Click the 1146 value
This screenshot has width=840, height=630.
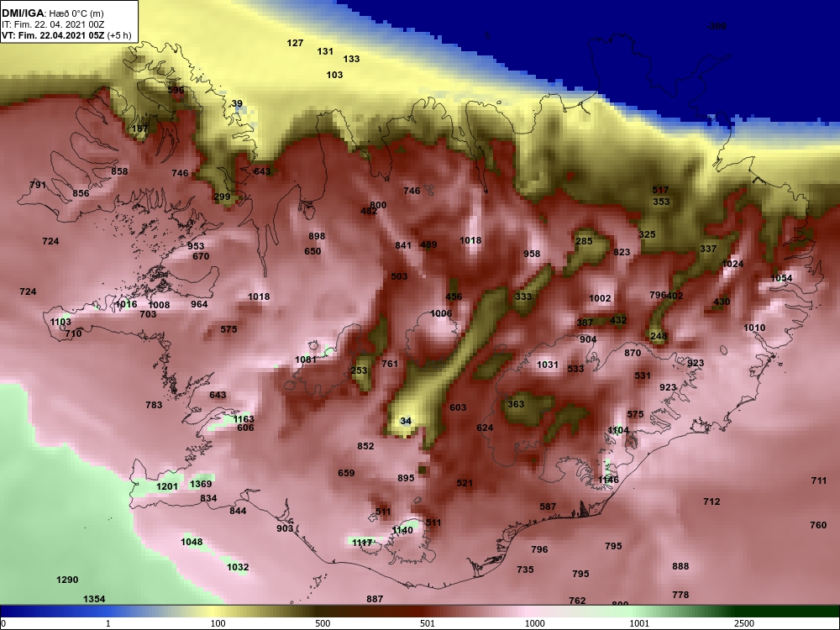pyautogui.click(x=608, y=480)
